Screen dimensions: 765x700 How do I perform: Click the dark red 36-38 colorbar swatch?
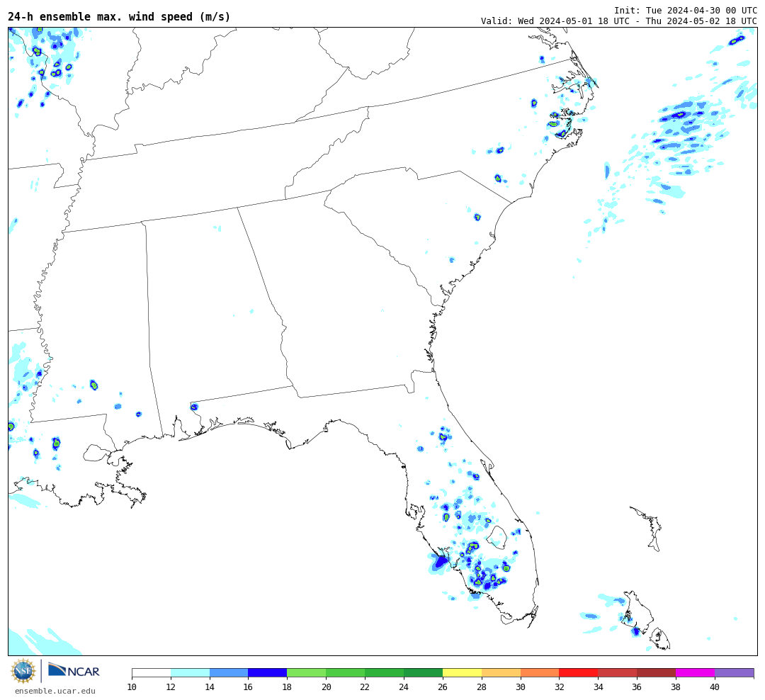pos(656,673)
